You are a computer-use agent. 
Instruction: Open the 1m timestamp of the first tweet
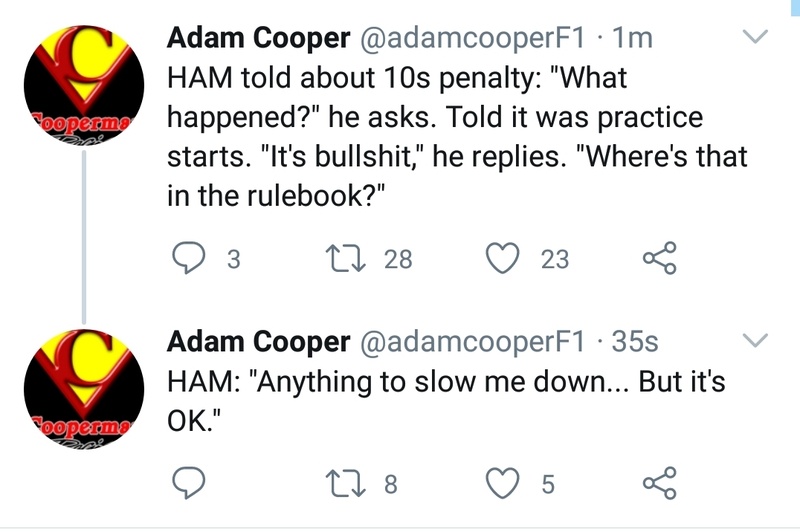click(x=632, y=38)
